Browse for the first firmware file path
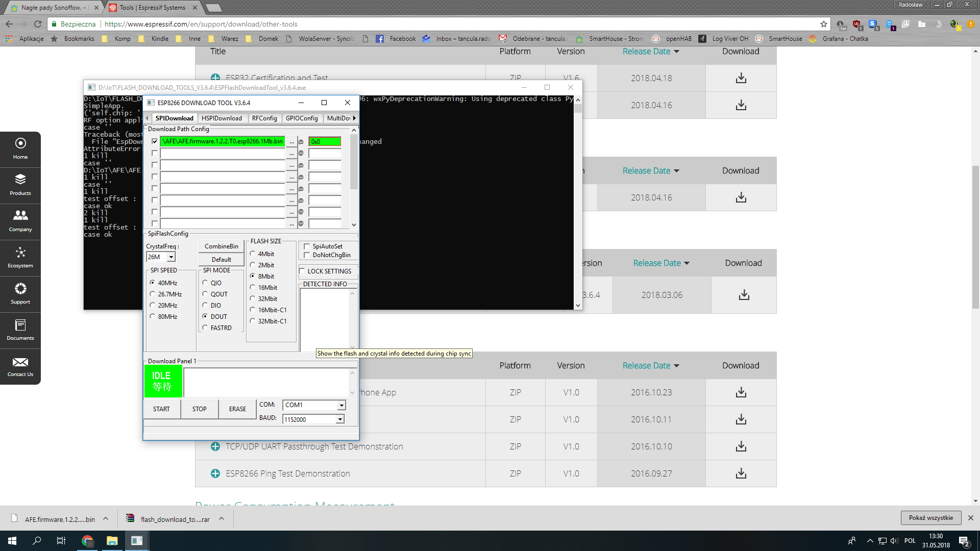980x551 pixels. 291,142
